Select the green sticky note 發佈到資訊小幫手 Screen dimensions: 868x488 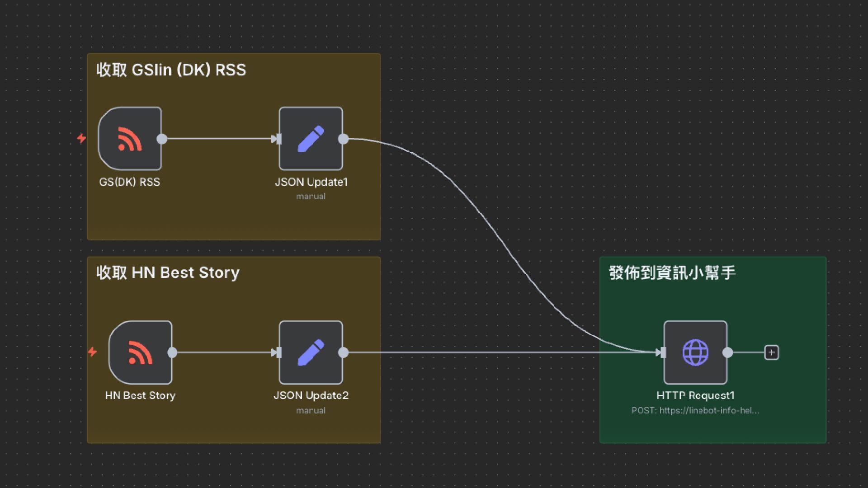672,272
